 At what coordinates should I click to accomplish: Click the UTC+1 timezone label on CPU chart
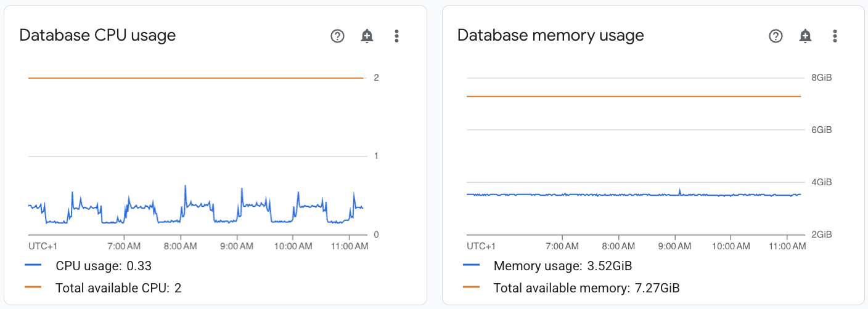coord(43,246)
